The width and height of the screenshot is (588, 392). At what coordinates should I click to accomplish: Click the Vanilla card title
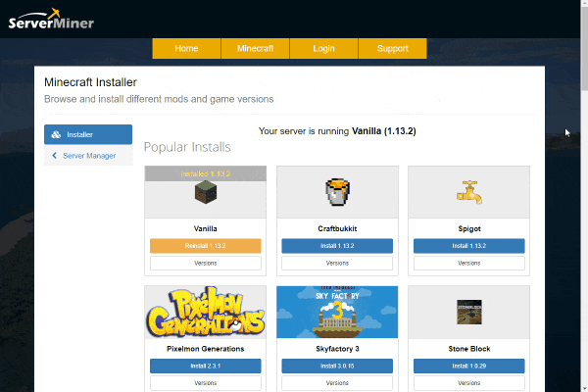pyautogui.click(x=206, y=228)
